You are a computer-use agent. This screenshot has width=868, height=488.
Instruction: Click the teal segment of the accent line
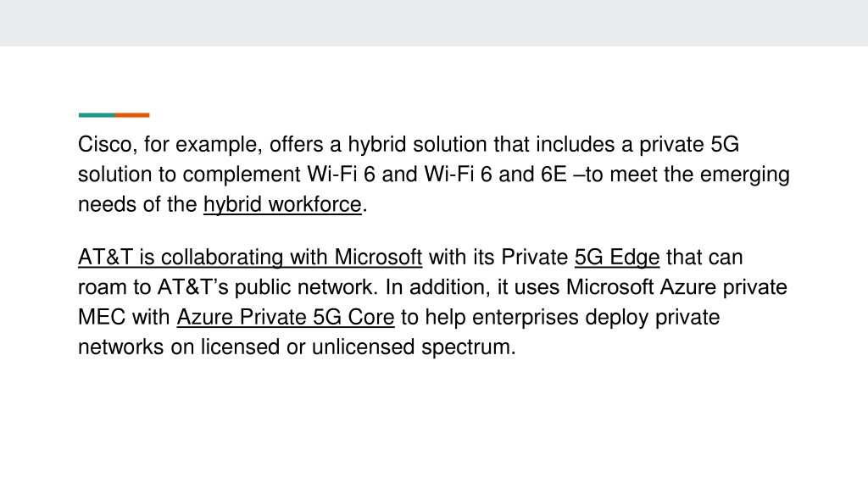click(x=97, y=115)
